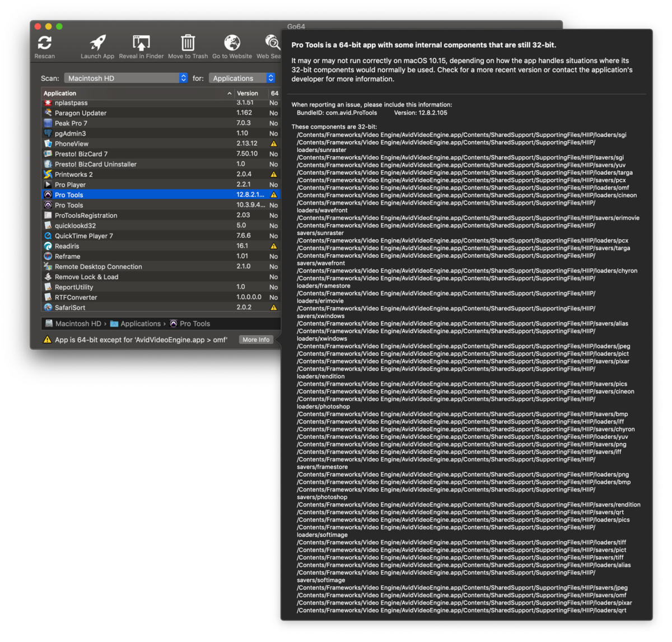Click QuickTime Player 7 app icon
Viewport: 672px width, 642px height.
(x=48, y=236)
